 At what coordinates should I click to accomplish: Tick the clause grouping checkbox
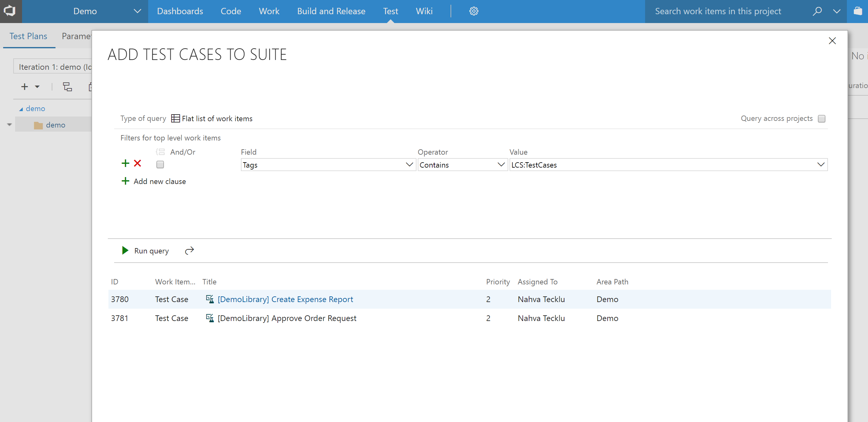coord(160,165)
